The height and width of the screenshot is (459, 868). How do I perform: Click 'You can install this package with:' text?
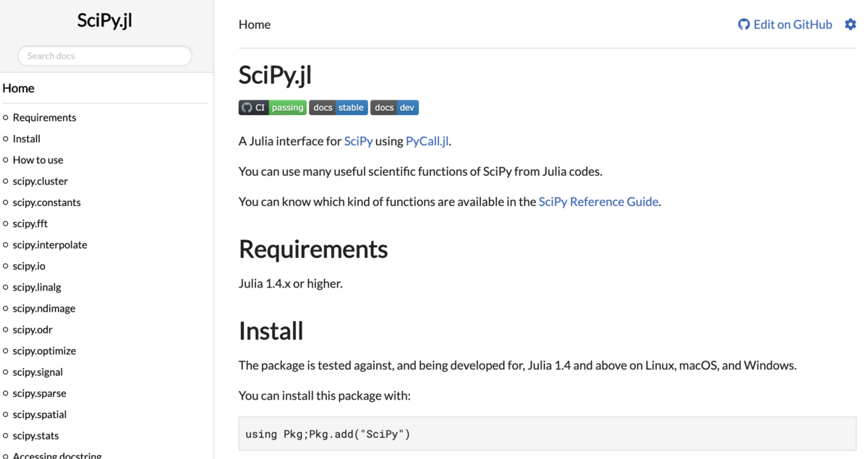(x=325, y=395)
